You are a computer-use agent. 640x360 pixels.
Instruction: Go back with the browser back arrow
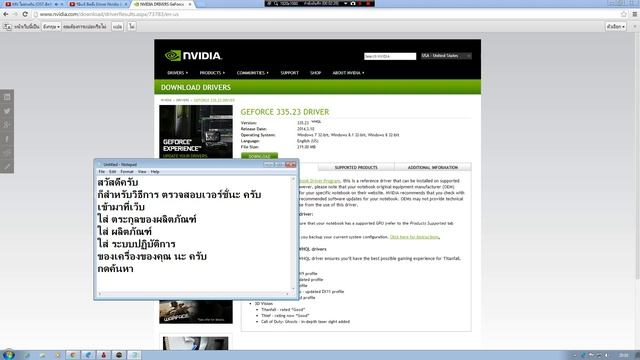point(6,14)
